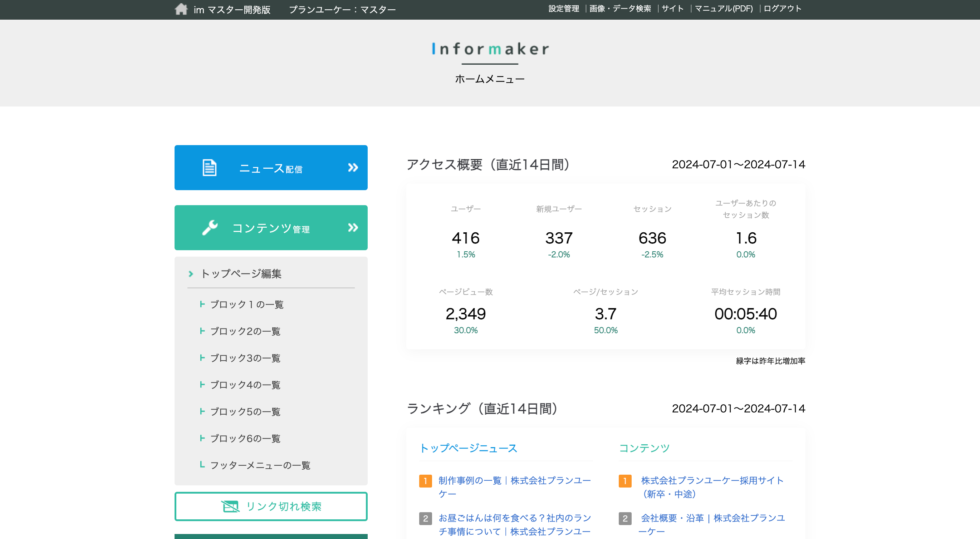Click the トップページニュース ranking heading
This screenshot has width=980, height=539.
pyautogui.click(x=468, y=448)
